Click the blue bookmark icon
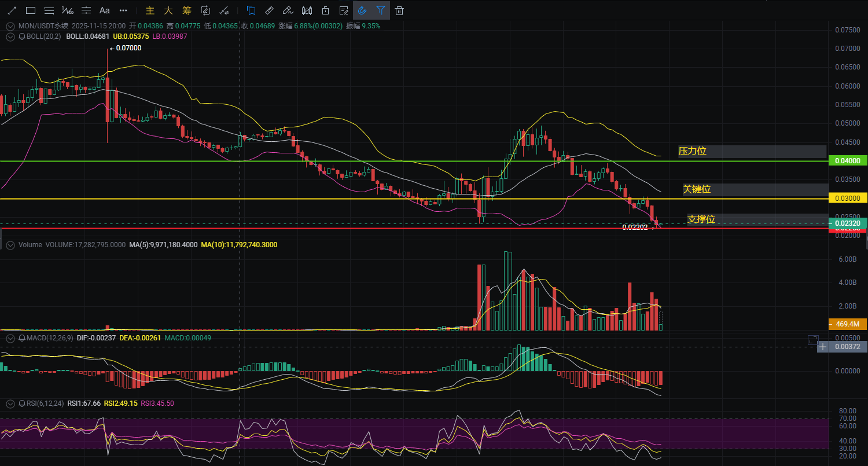The image size is (868, 466). [251, 10]
